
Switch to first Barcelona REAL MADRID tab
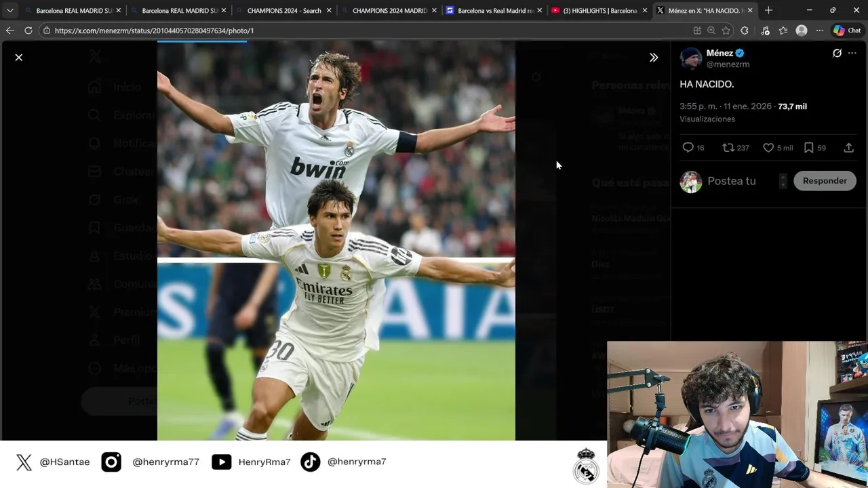pyautogui.click(x=73, y=10)
